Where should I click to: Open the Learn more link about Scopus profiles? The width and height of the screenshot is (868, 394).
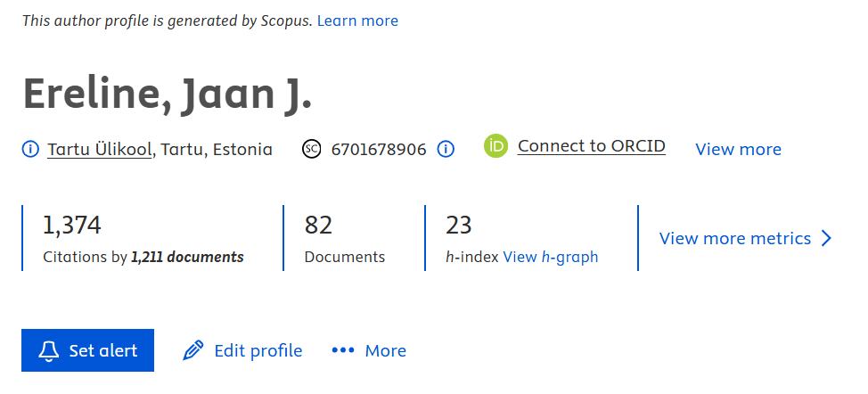(357, 21)
